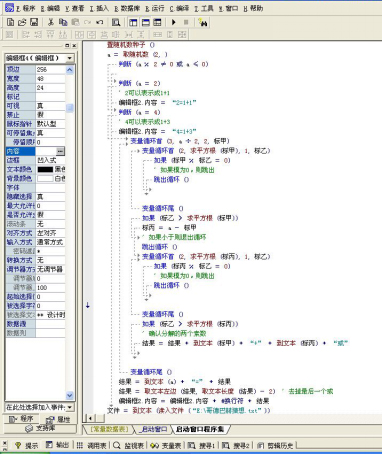Image resolution: width=382 pixels, height=454 pixels.
Task: Open the 输出 bottom tab
Action: (x=57, y=445)
